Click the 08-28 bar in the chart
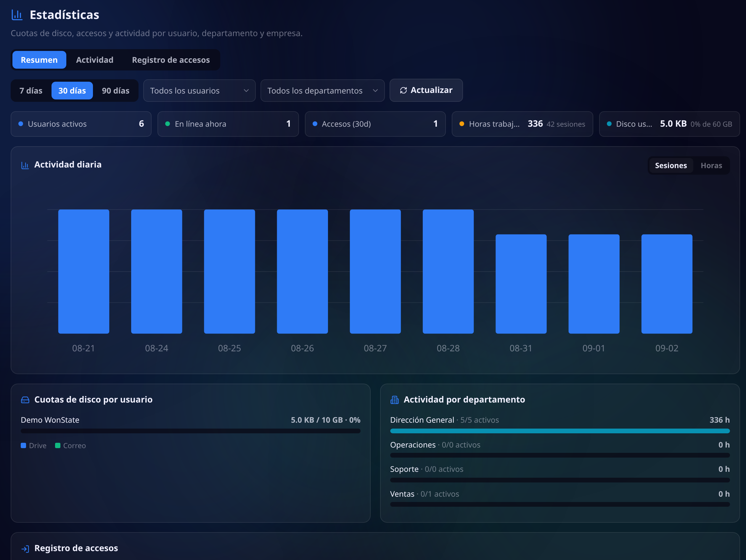This screenshot has height=560, width=746. [448, 271]
